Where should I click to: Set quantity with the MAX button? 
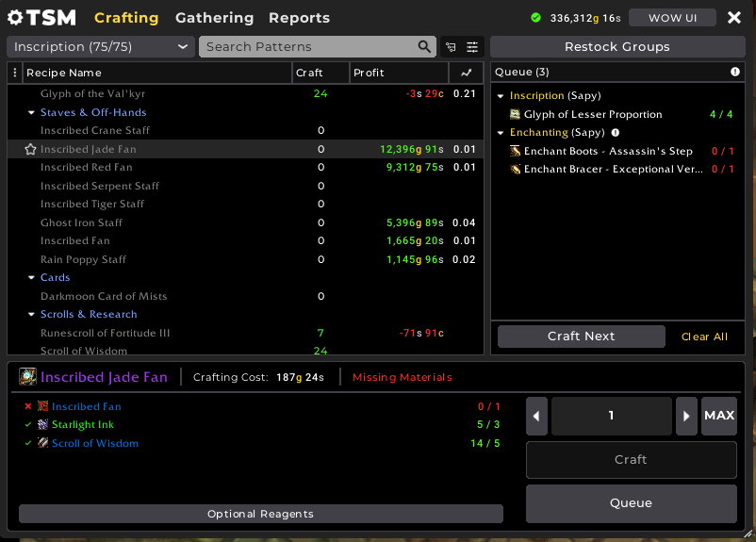[x=719, y=416]
